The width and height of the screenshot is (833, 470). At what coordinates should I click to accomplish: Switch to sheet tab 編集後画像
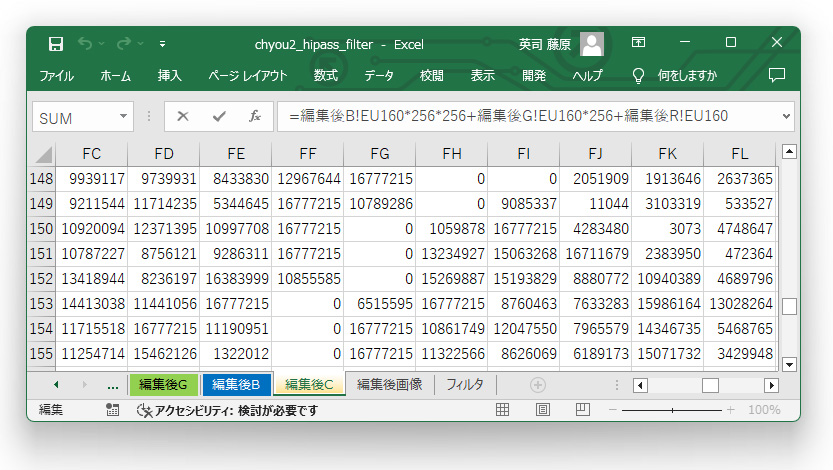tap(389, 384)
